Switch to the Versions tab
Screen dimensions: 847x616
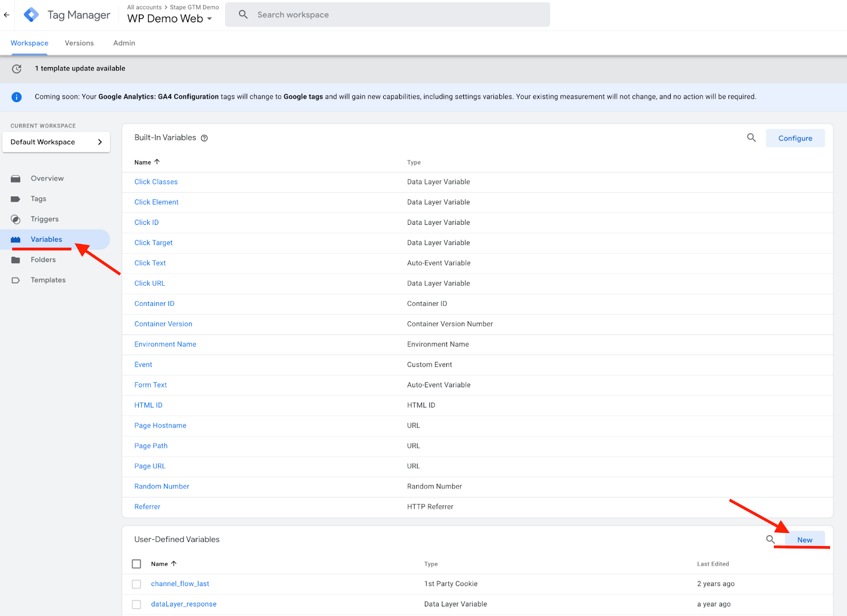click(x=79, y=43)
